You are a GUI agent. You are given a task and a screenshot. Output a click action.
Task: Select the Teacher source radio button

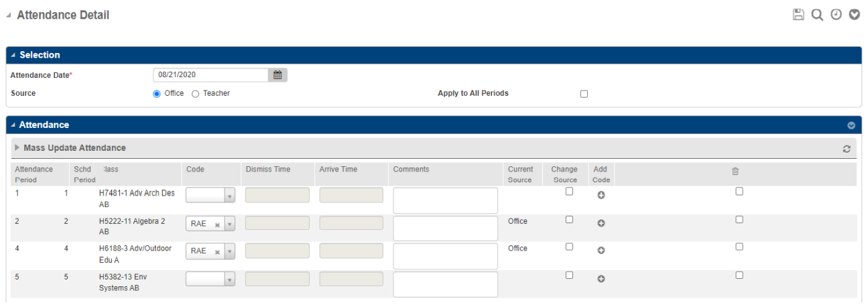coord(196,94)
